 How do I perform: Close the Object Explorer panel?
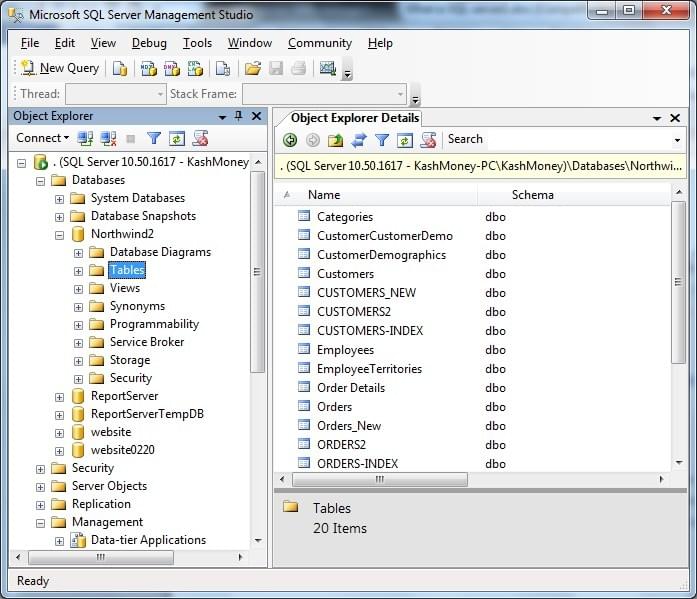[256, 116]
